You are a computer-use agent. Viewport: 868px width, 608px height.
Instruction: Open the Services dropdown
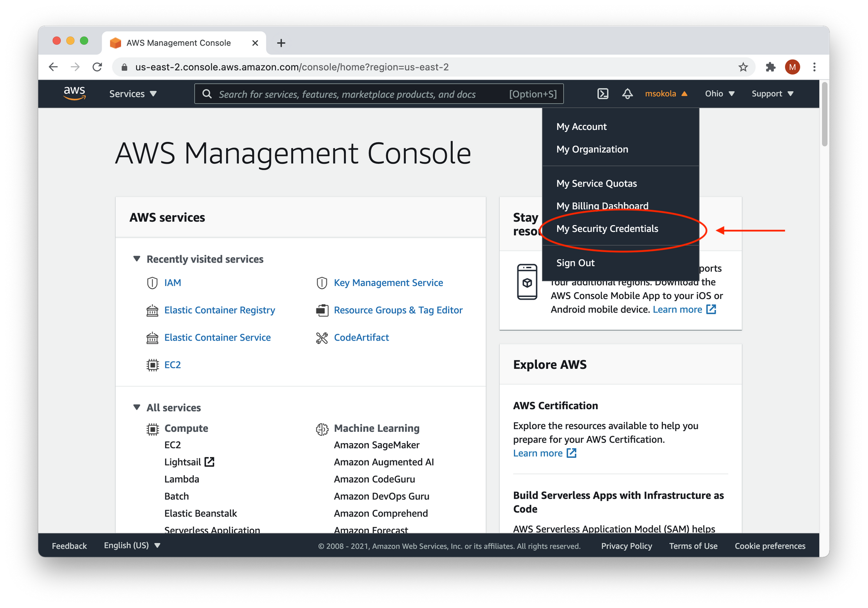(133, 94)
